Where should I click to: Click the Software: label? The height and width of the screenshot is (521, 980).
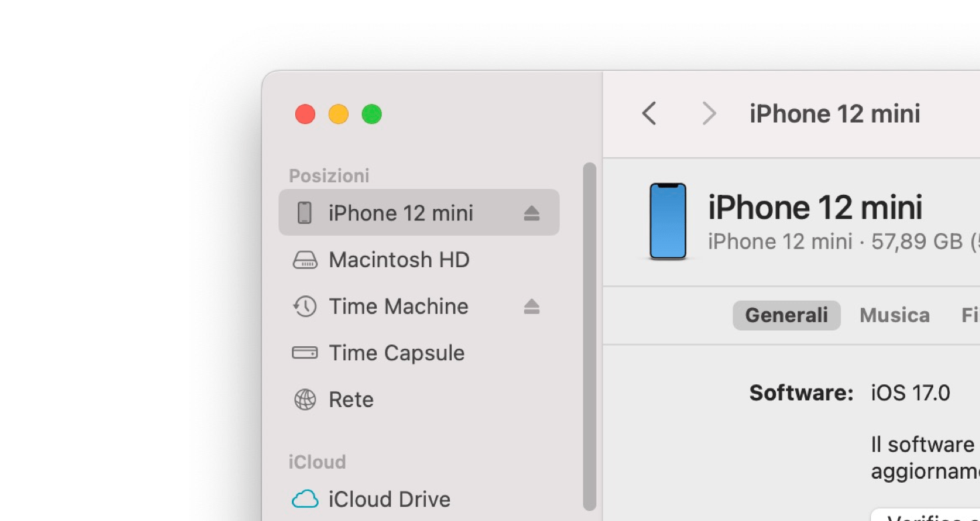[x=801, y=393]
